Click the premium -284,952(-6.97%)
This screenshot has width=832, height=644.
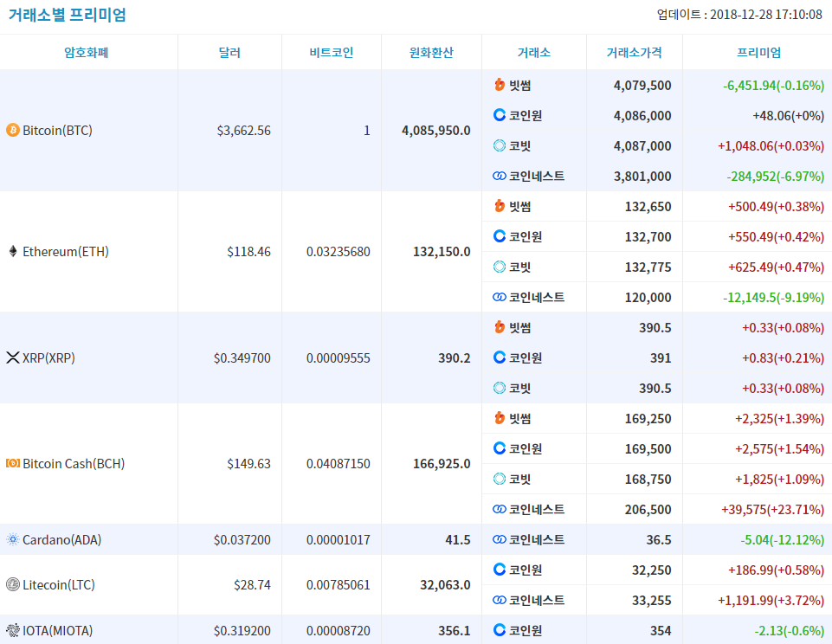coord(775,176)
